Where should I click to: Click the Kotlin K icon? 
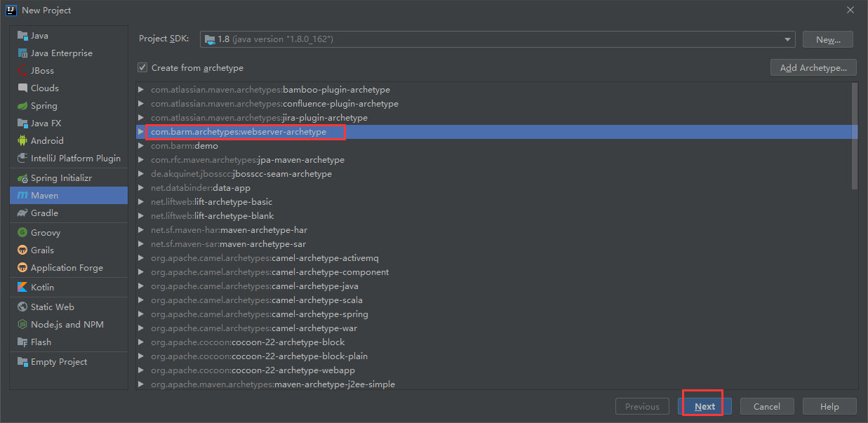[22, 288]
